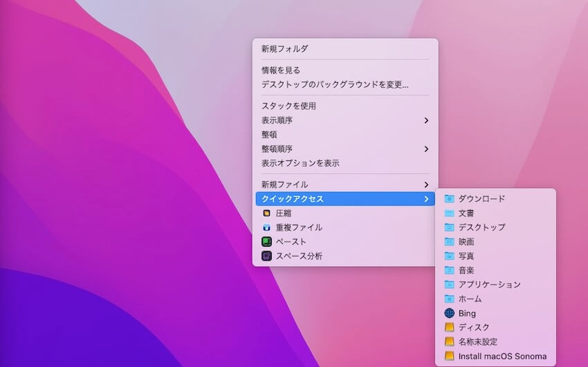This screenshot has width=588, height=367.
Task: Click the ダウンロード folder icon
Action: (449, 199)
